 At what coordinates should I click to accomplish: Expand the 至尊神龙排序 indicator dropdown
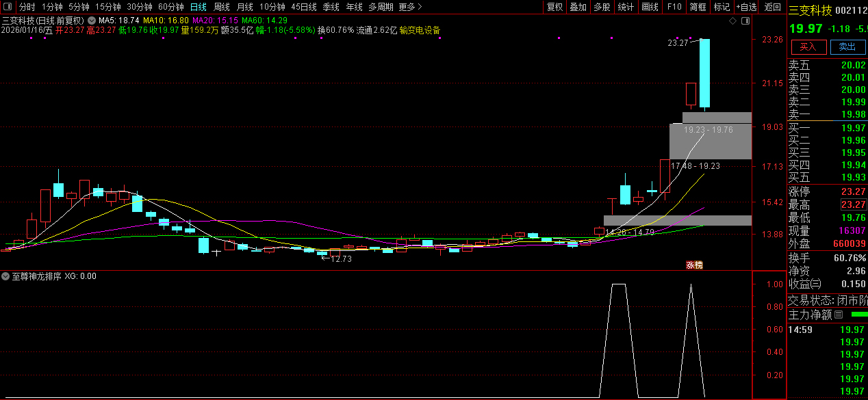[x=6, y=276]
